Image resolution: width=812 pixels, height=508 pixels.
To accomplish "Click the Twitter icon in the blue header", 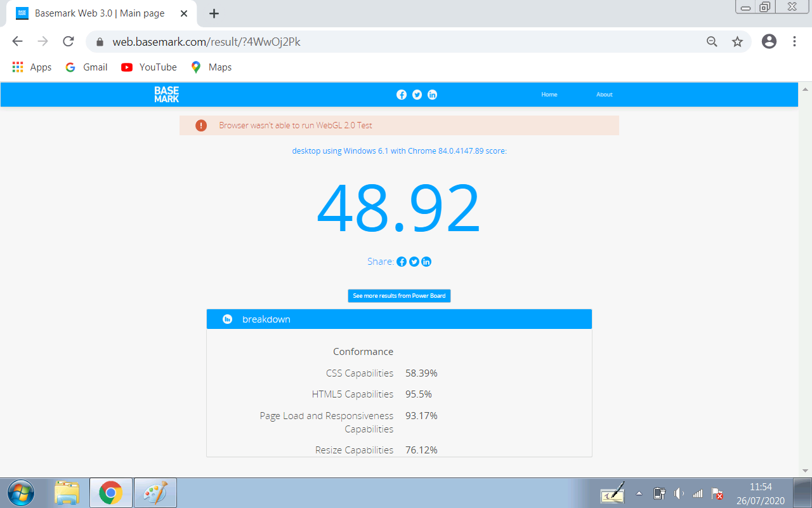I will 417,94.
